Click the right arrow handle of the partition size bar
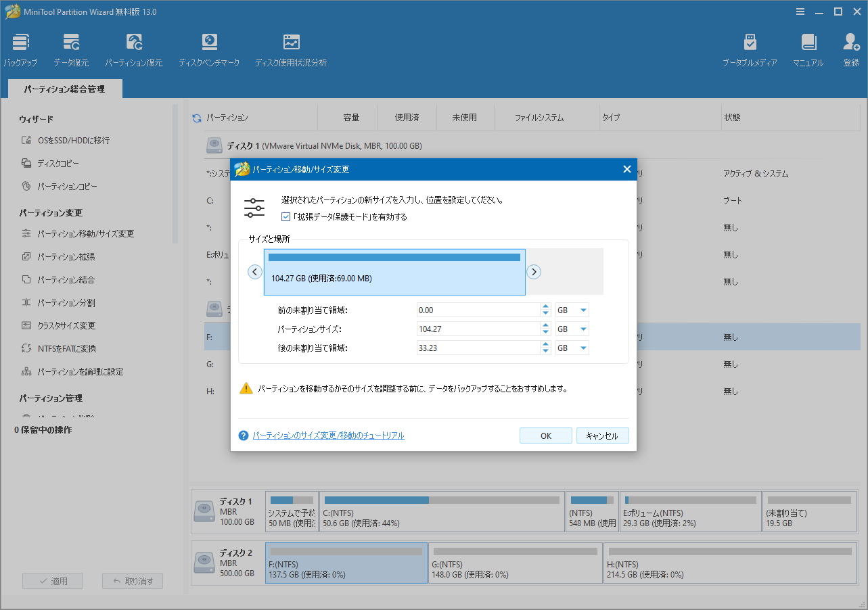This screenshot has width=868, height=610. pos(534,272)
